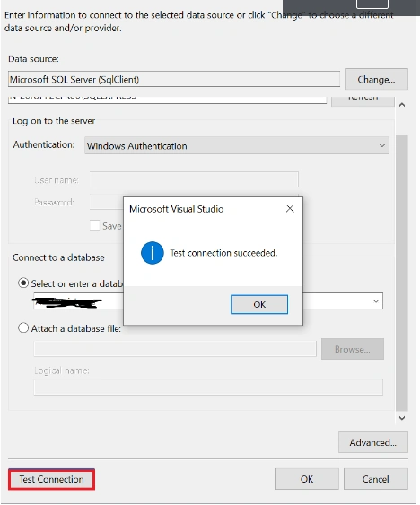Click the bottom OK button next to Cancel
This screenshot has width=420, height=505.
coord(307,479)
